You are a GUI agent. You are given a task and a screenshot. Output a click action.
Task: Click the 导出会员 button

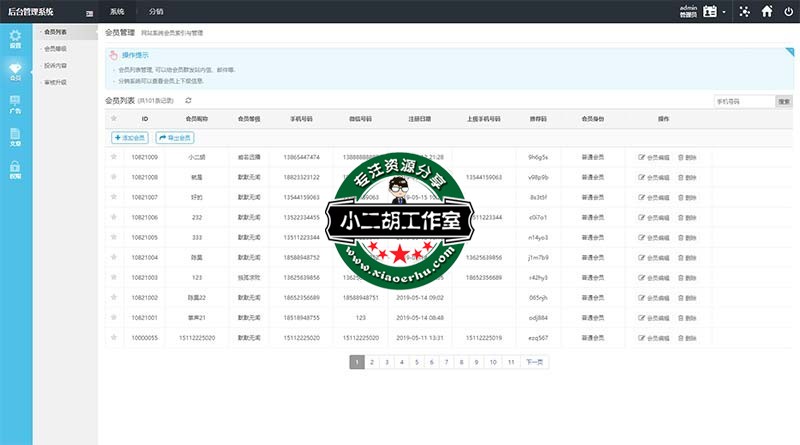174,137
